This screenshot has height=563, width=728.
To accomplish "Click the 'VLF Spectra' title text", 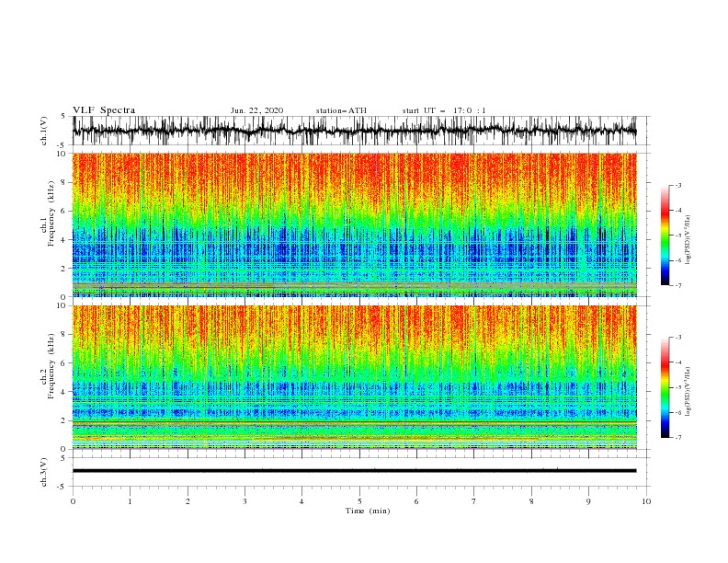I will coord(104,110).
